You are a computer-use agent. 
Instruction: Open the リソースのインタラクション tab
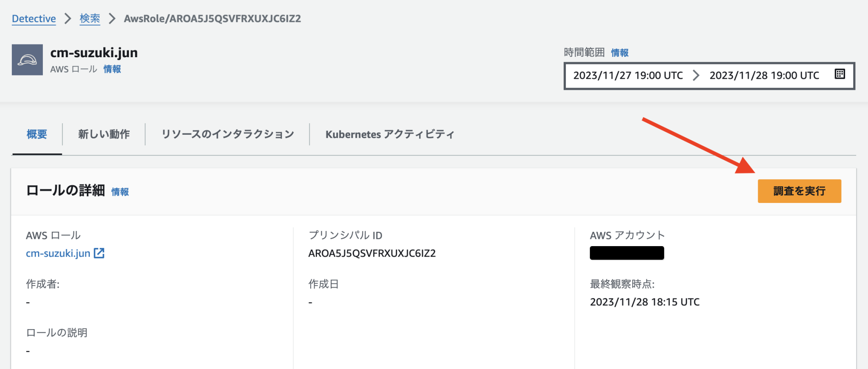[228, 134]
